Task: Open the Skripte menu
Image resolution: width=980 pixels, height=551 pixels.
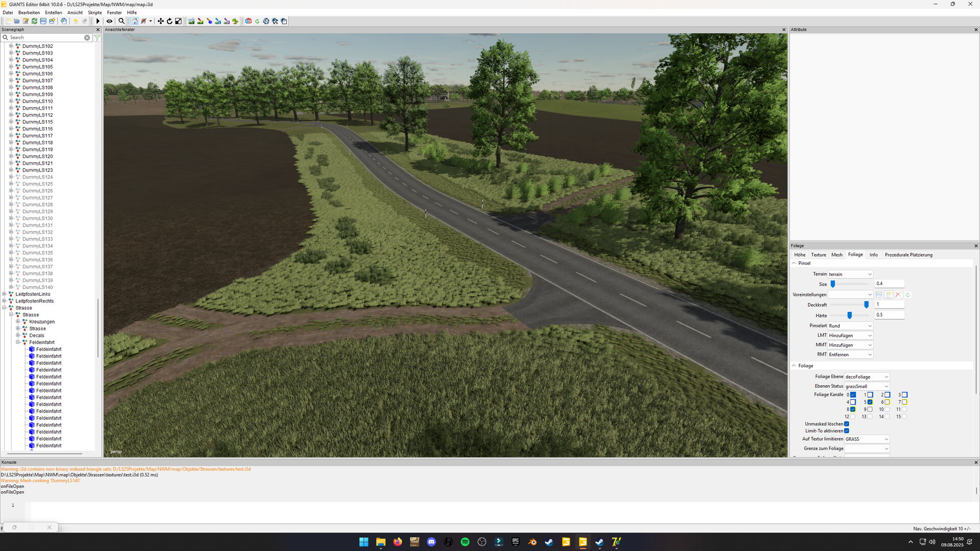Action: [94, 13]
